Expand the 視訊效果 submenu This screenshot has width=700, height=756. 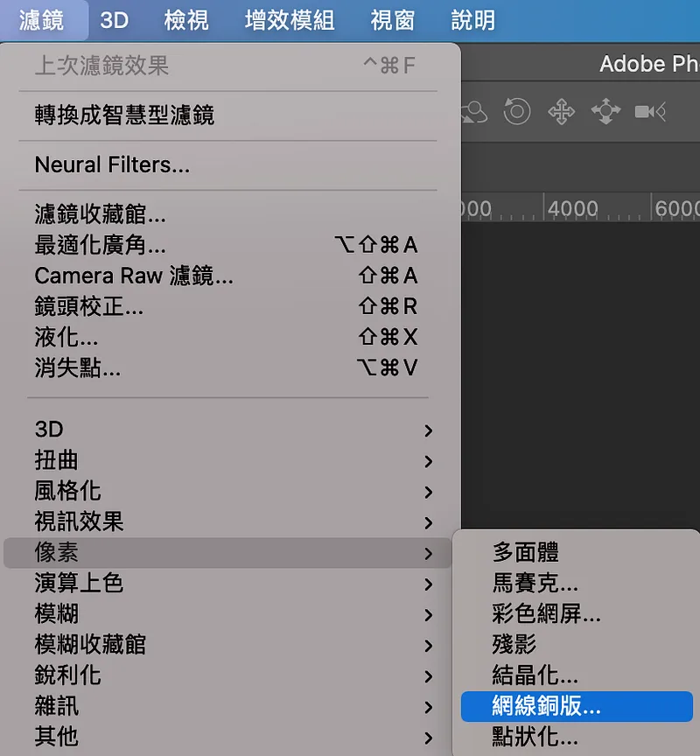click(x=230, y=521)
